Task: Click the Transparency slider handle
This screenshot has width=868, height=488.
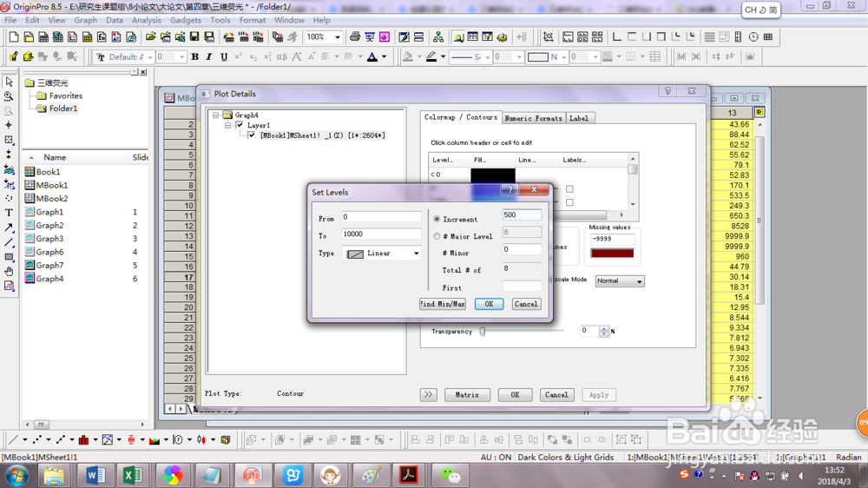Action: 482,331
